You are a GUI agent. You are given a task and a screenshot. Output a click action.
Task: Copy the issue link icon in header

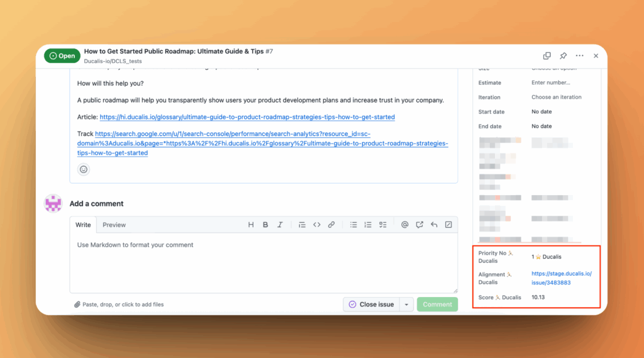[547, 55]
